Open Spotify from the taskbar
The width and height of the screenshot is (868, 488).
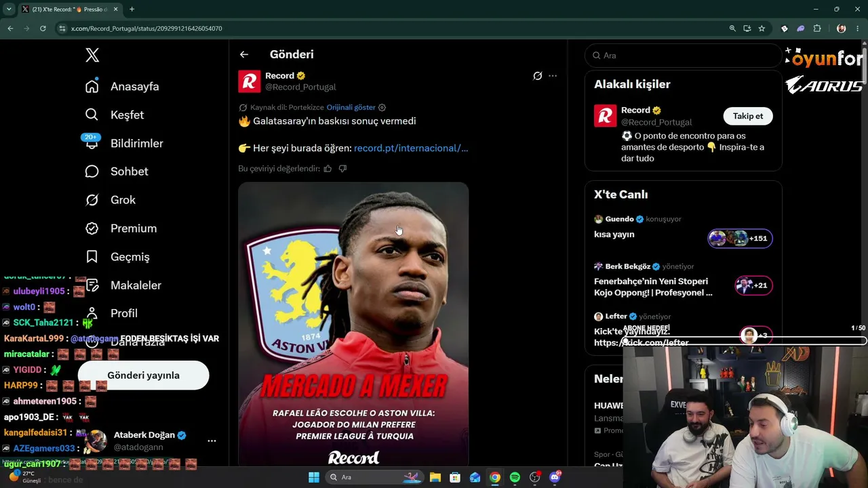coord(515,477)
